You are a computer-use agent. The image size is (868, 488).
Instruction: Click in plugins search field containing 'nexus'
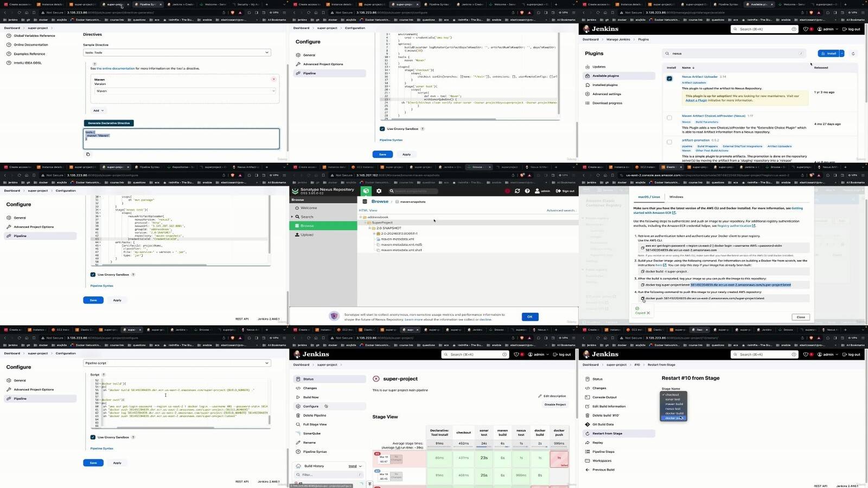735,54
